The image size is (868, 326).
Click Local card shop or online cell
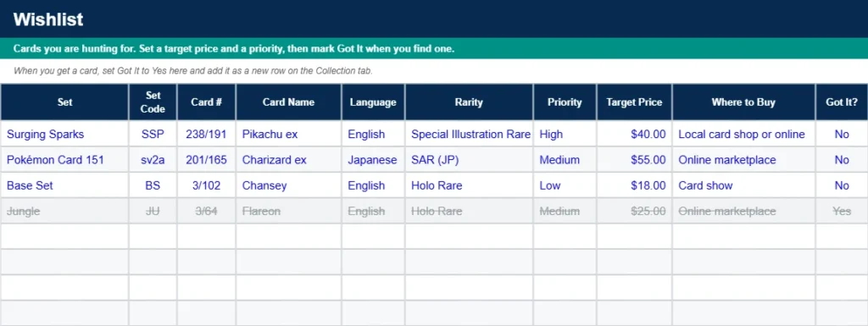[743, 135]
